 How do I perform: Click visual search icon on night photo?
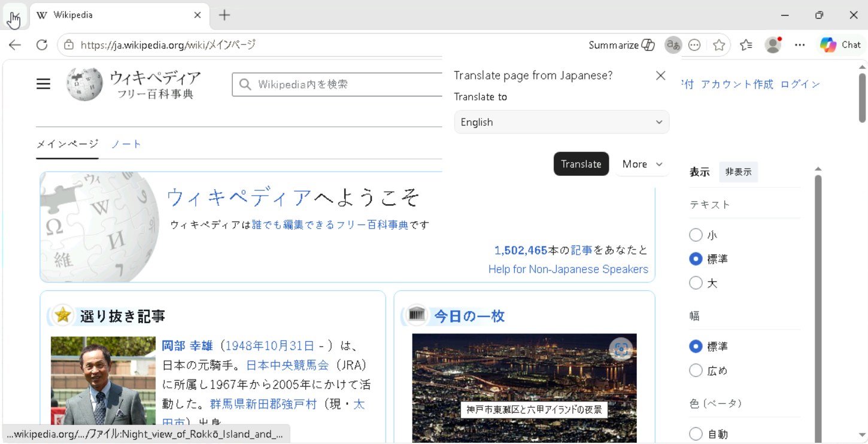pos(621,349)
